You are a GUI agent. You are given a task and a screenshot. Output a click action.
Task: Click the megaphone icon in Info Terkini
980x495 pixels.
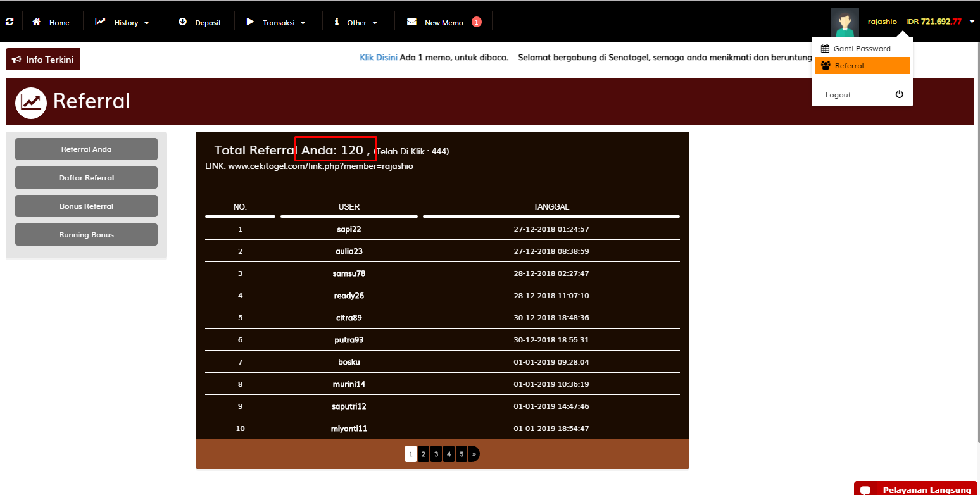click(16, 60)
